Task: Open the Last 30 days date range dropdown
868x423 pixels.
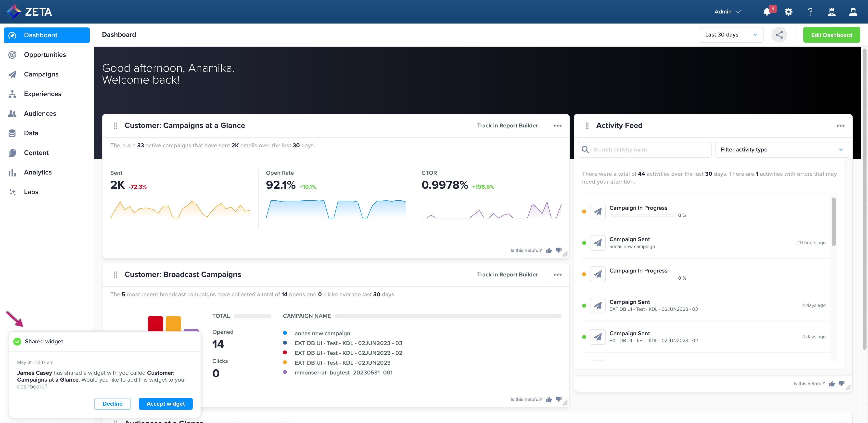Action: [x=731, y=34]
